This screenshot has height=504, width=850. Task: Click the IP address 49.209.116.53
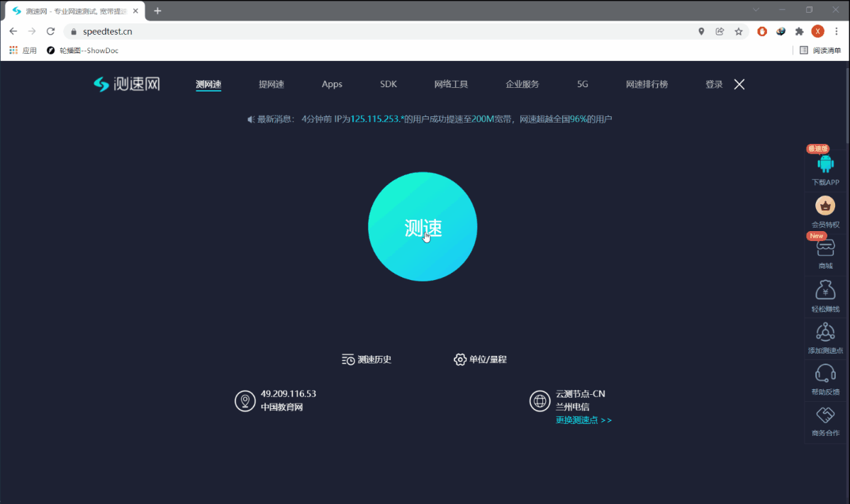click(289, 394)
